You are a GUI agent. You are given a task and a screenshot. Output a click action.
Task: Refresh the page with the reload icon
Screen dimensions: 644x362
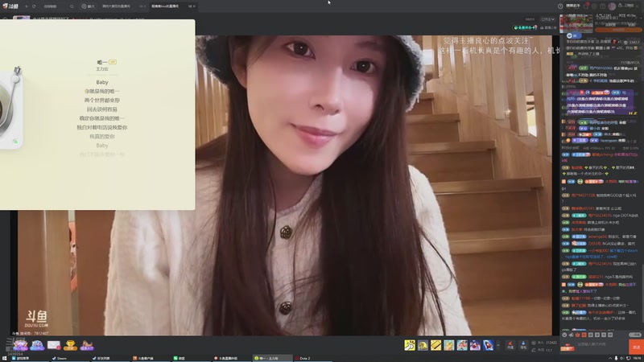click(x=34, y=6)
